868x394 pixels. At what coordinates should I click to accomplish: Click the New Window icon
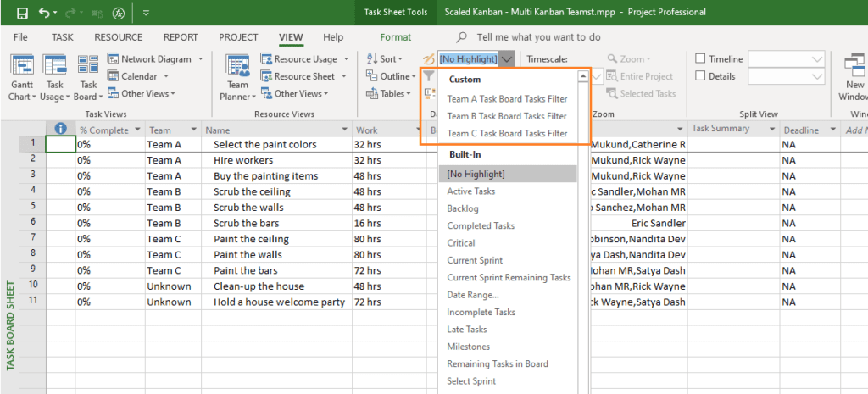click(855, 66)
